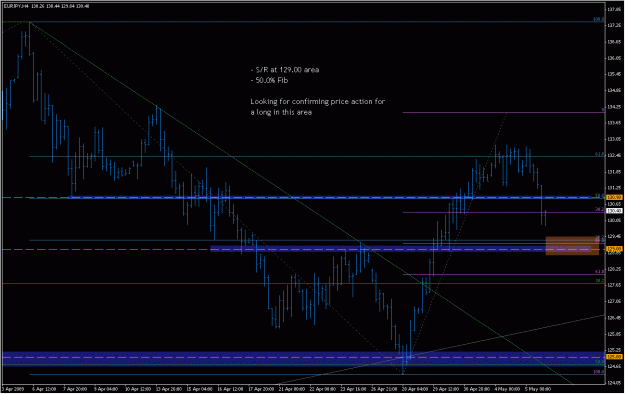Select the orange shaded zone rectangle near 129.00
Image resolution: width=625 pixels, height=394 pixels.
[572, 246]
